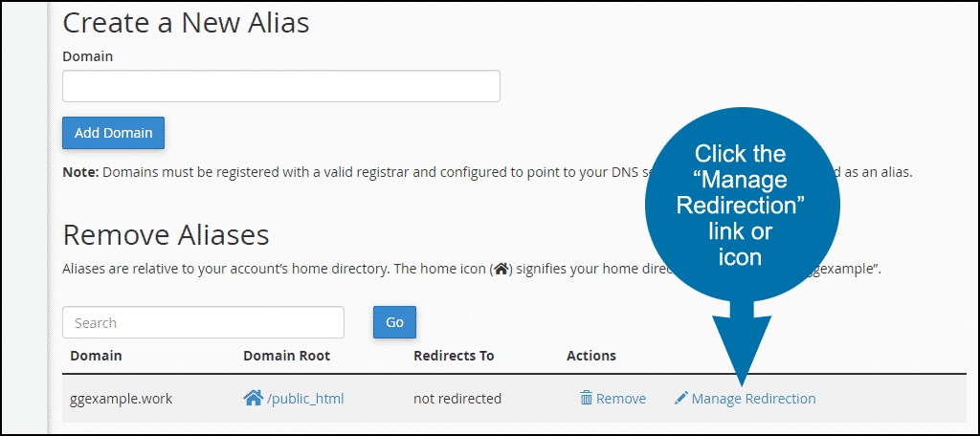Click the pencil icon for Manage Redirection
980x436 pixels.
click(680, 399)
